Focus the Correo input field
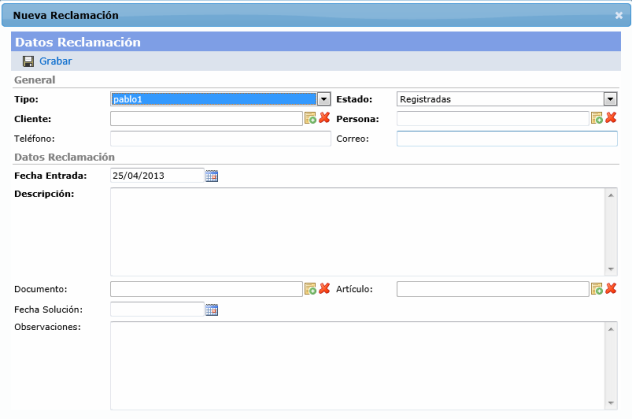Screen dimensions: 632x419 [507, 139]
